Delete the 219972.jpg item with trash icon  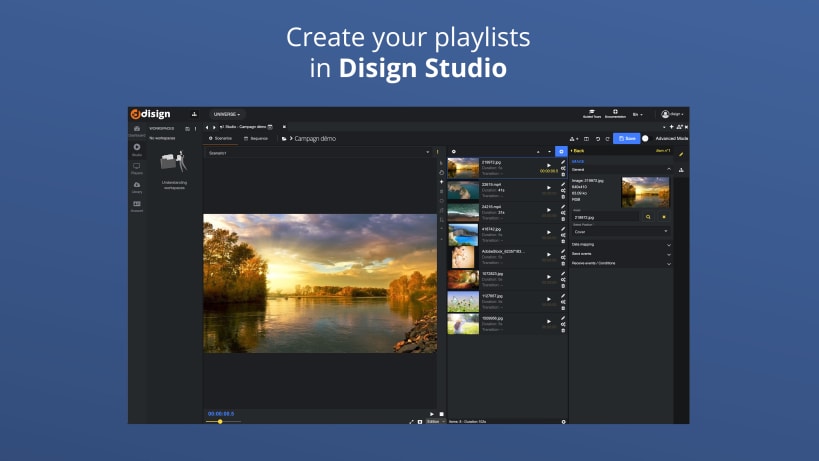[x=563, y=174]
